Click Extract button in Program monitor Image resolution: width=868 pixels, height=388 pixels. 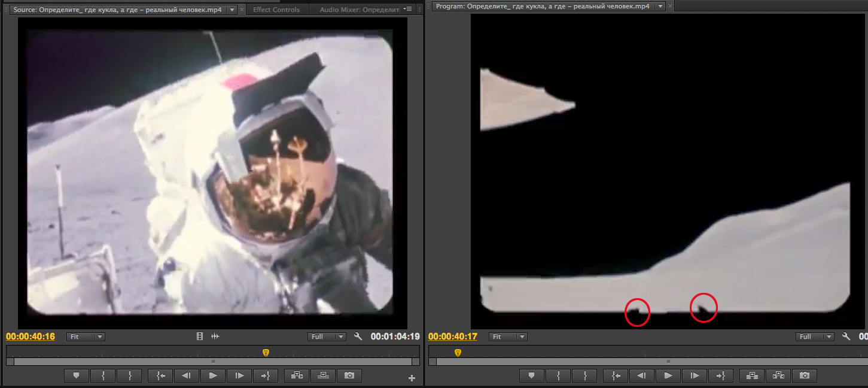[x=778, y=375]
